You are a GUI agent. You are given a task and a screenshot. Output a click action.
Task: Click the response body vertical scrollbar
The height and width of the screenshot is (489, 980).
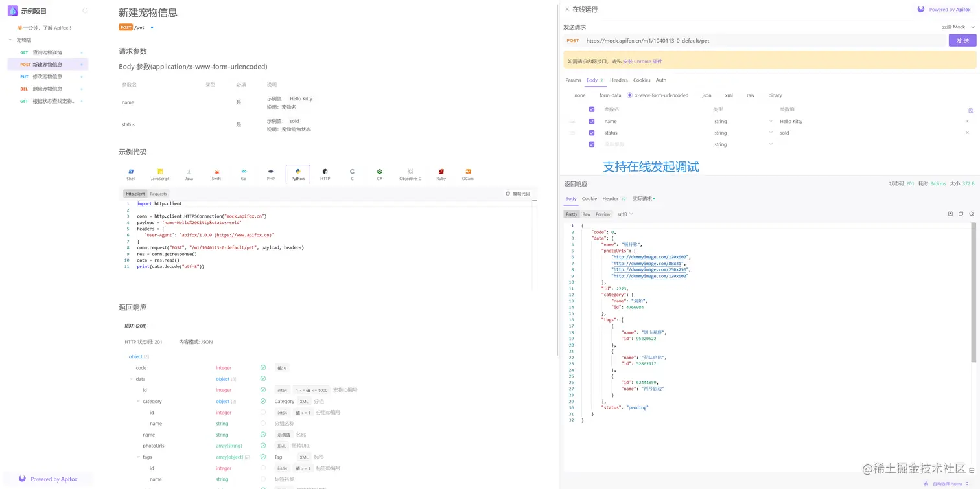pos(974,292)
